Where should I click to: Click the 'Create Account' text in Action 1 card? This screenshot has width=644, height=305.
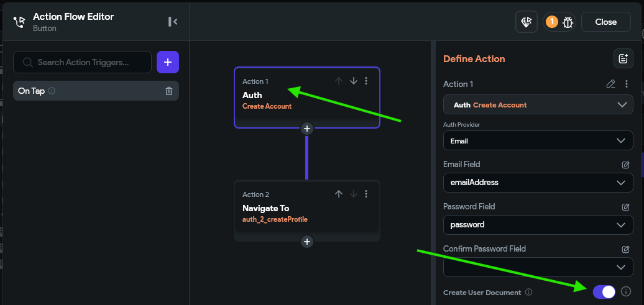267,106
